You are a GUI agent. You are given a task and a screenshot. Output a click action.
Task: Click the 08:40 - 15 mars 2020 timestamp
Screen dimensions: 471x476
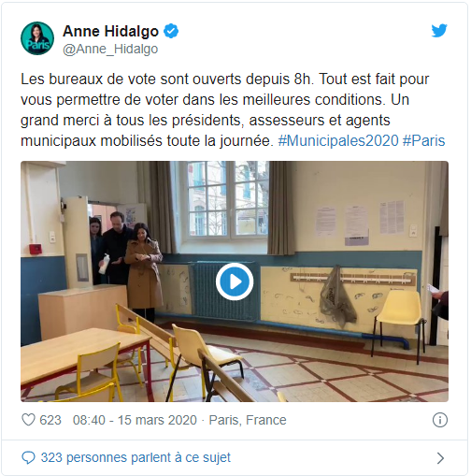coord(135,420)
